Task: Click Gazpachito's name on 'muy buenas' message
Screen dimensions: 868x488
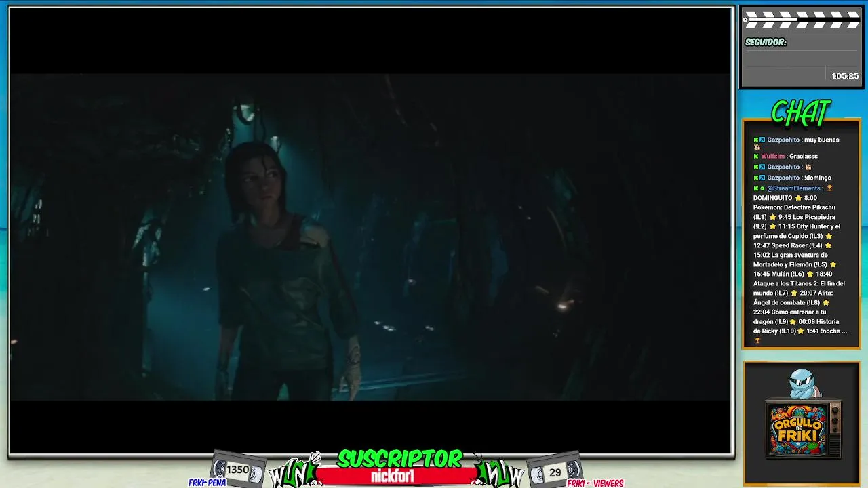Action: coord(783,140)
